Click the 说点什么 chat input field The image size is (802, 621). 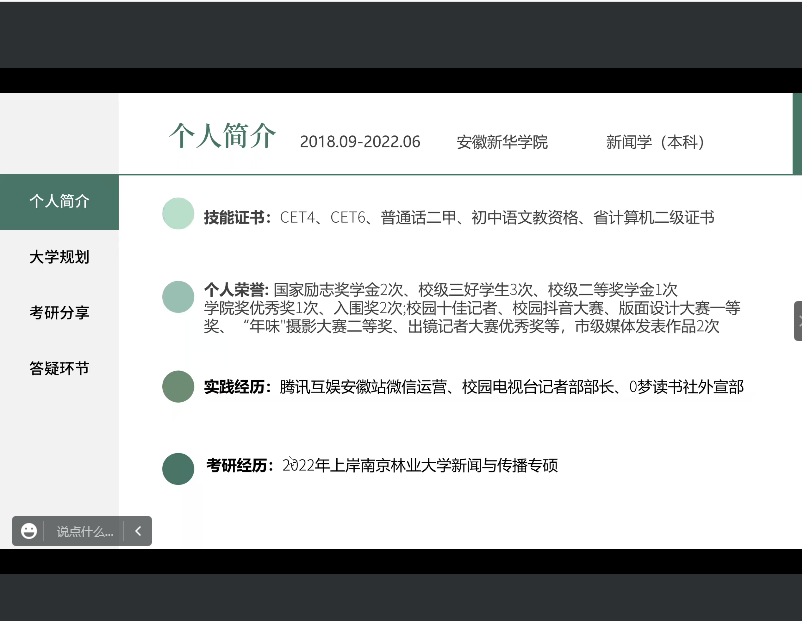(x=84, y=532)
